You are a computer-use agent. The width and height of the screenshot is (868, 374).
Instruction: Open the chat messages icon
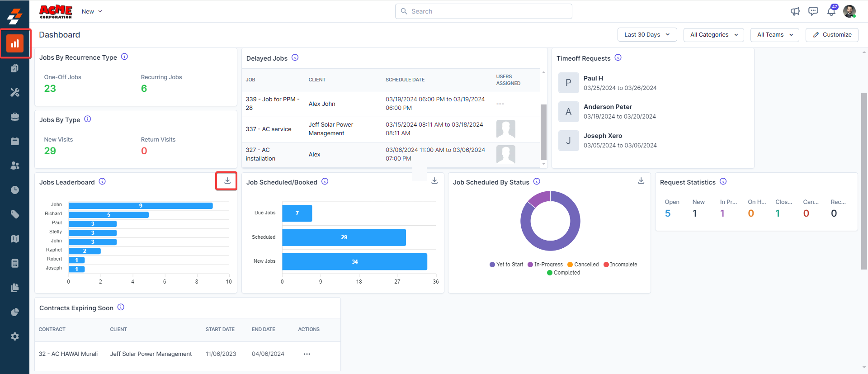coord(813,11)
